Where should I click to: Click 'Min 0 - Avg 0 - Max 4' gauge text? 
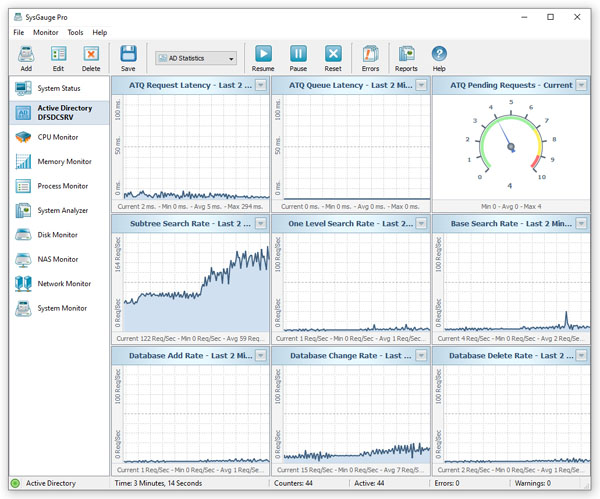pyautogui.click(x=511, y=207)
